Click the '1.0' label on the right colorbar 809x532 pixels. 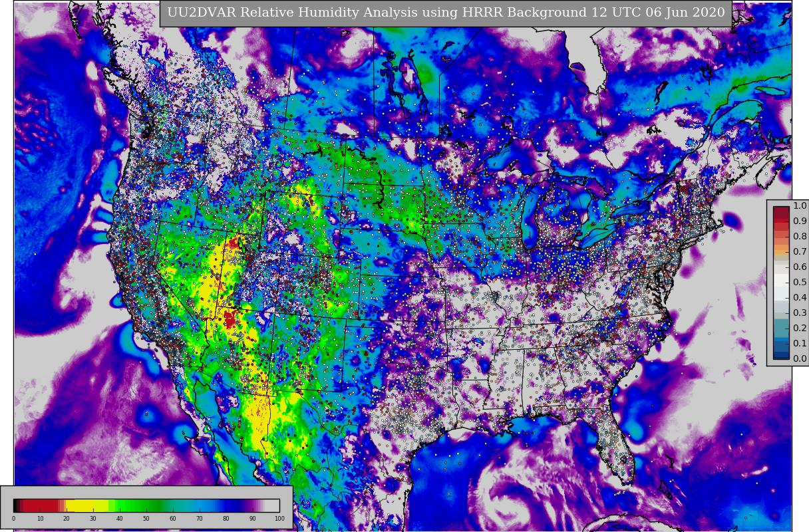pyautogui.click(x=800, y=206)
